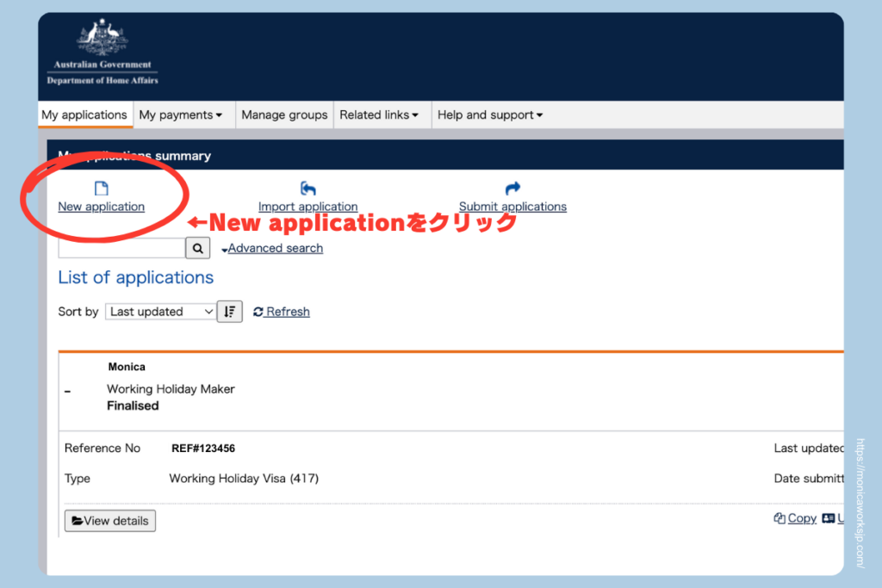Viewport: 882px width, 588px height.
Task: Select the reference number REF#123456
Action: pyautogui.click(x=203, y=448)
